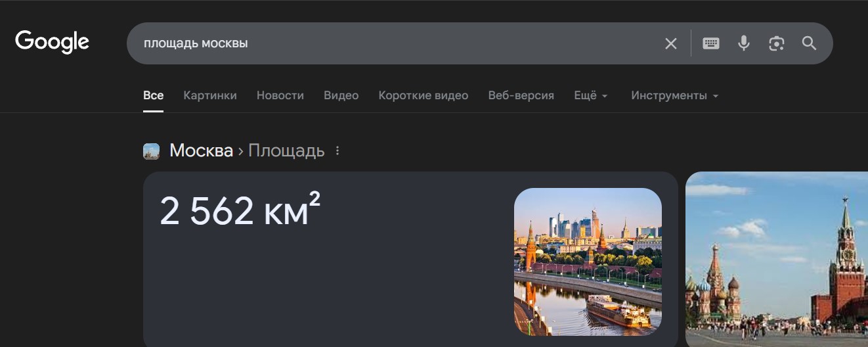Switch to the Новости tab
Screen dimensions: 868x347
[280, 95]
